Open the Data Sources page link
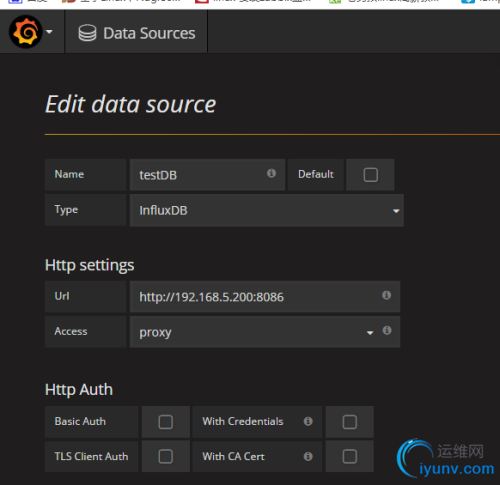This screenshot has height=485, width=500. click(136, 33)
